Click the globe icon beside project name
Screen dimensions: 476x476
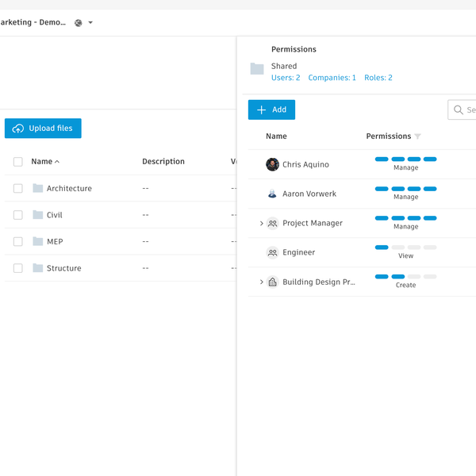click(x=78, y=23)
